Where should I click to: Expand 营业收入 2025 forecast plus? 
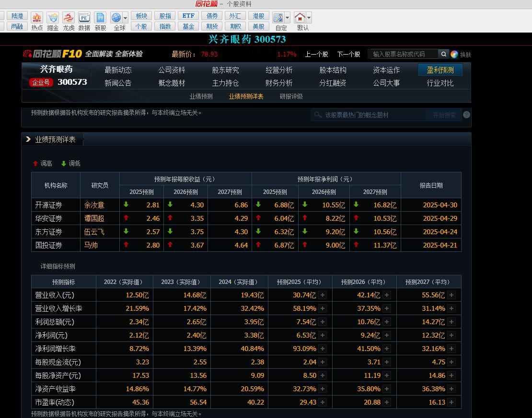323,295
